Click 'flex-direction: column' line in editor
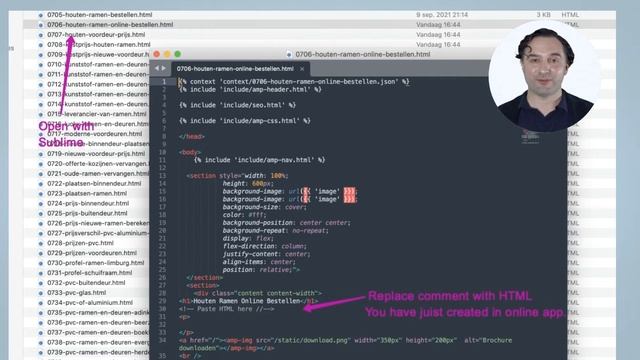640x360 pixels. [x=264, y=246]
